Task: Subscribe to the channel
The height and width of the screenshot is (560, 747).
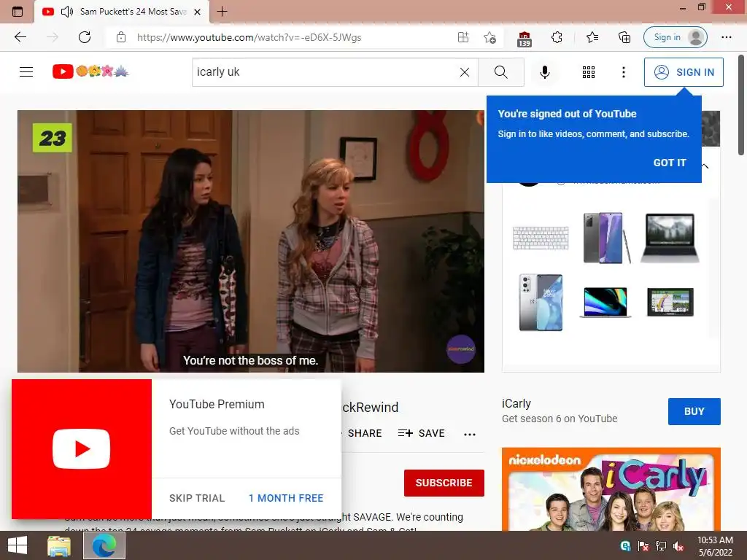Action: click(x=444, y=483)
